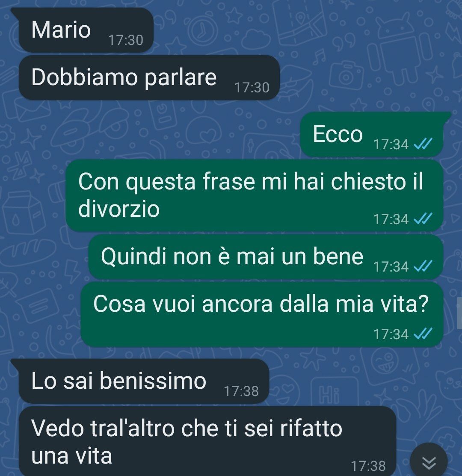Viewport: 462px width, 476px height.
Task: Tap the read receipt ticks under 'Cosa vuoi ancora'
Action: pos(423,334)
